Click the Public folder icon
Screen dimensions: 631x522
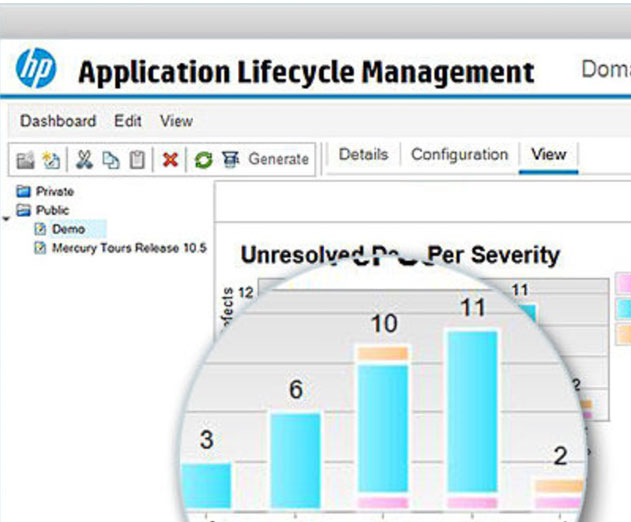pos(23,210)
